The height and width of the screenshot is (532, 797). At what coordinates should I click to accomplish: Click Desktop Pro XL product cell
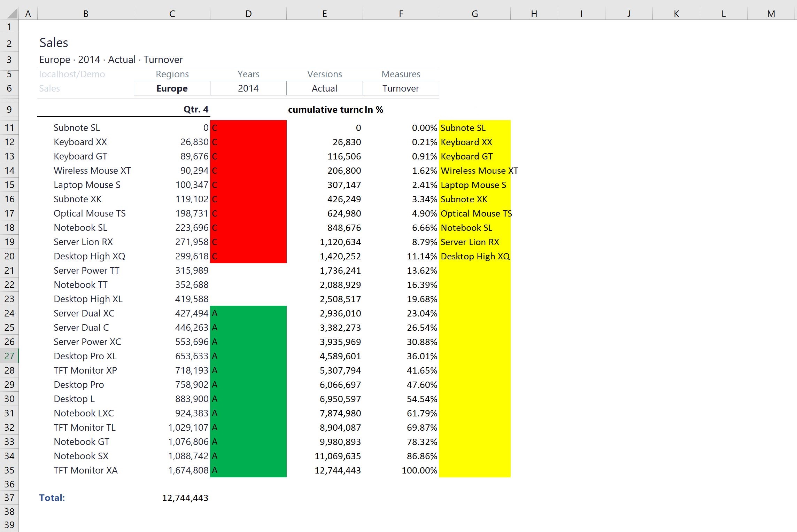click(x=85, y=356)
